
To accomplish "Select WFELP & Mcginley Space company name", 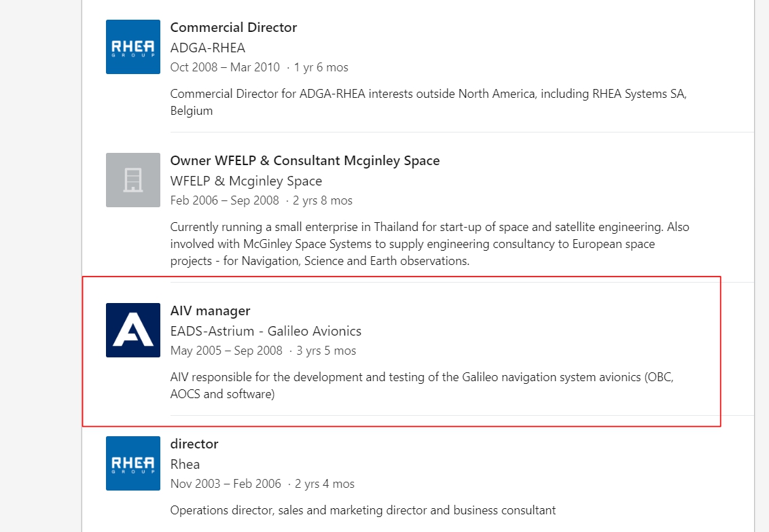I will coord(246,181).
